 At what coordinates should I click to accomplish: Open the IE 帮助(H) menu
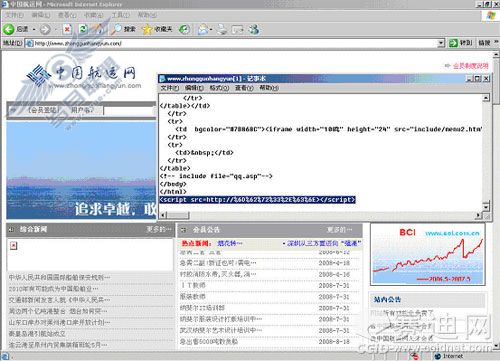tap(147, 15)
